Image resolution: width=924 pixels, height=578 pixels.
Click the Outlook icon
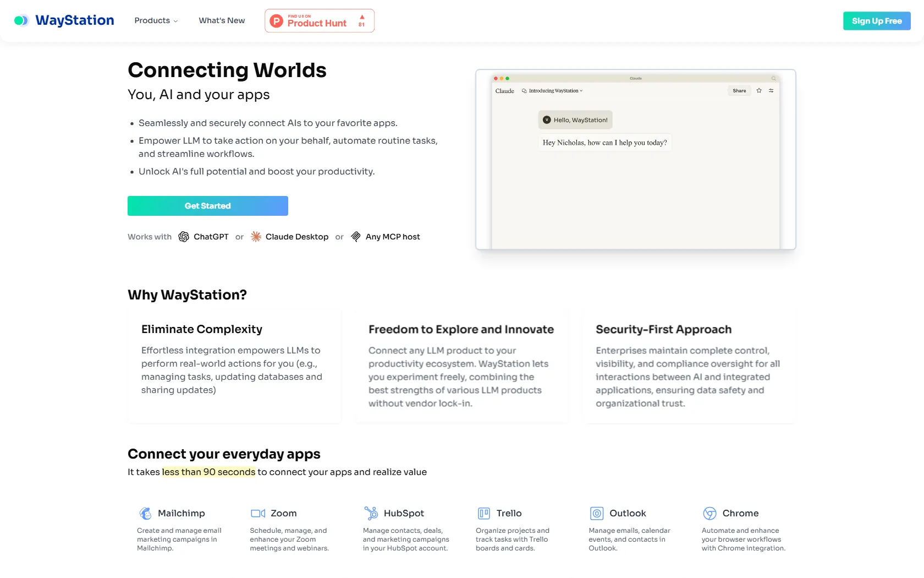597,513
